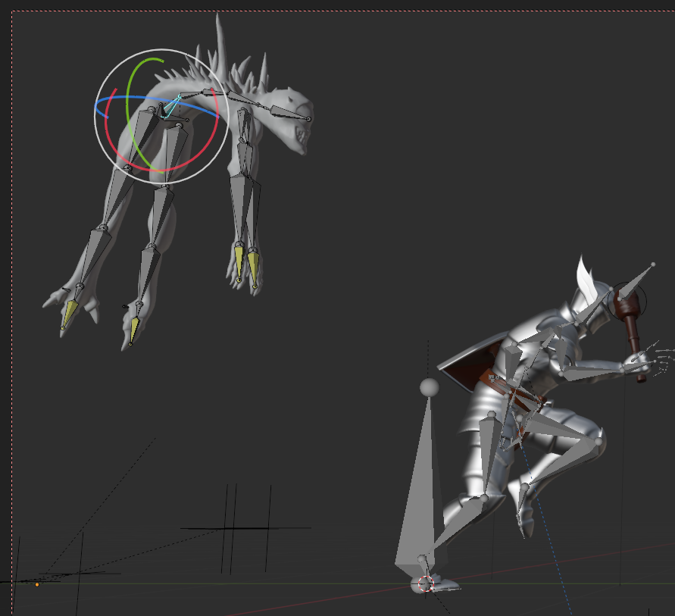Click the orange origin dot near the floor
675x616 pixels.
point(37,585)
